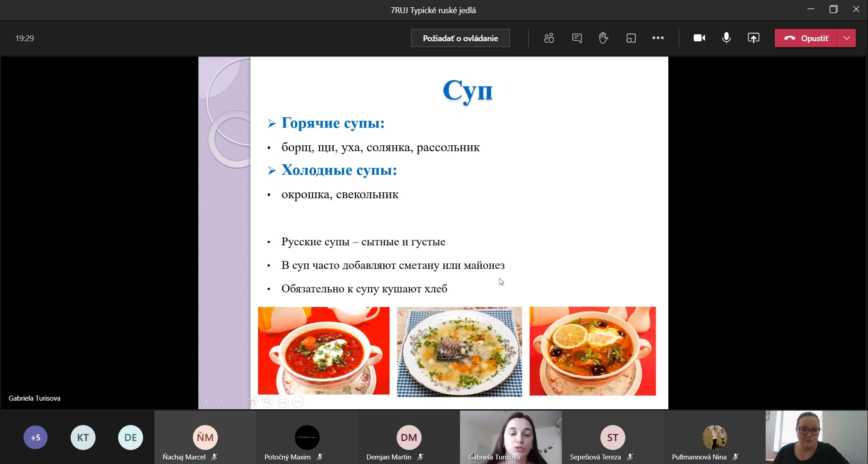Click Požiadať o ovládanie button
Image resolution: width=868 pixels, height=464 pixels.
pos(460,38)
